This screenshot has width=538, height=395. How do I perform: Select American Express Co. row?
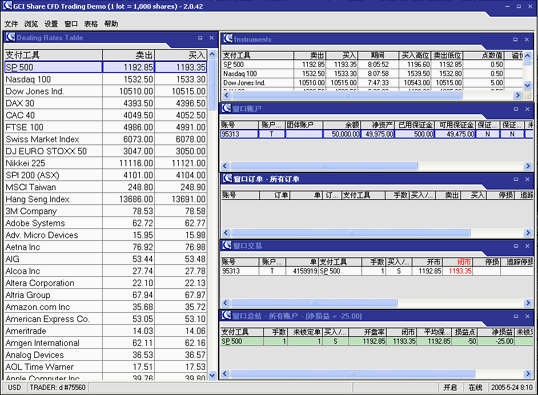point(106,319)
